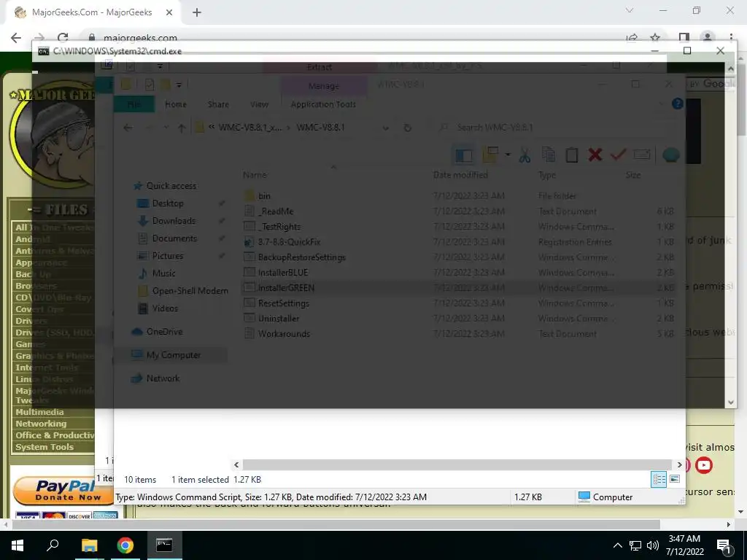Open Quick access in navigation pane
Image resolution: width=747 pixels, height=560 pixels.
171,186
